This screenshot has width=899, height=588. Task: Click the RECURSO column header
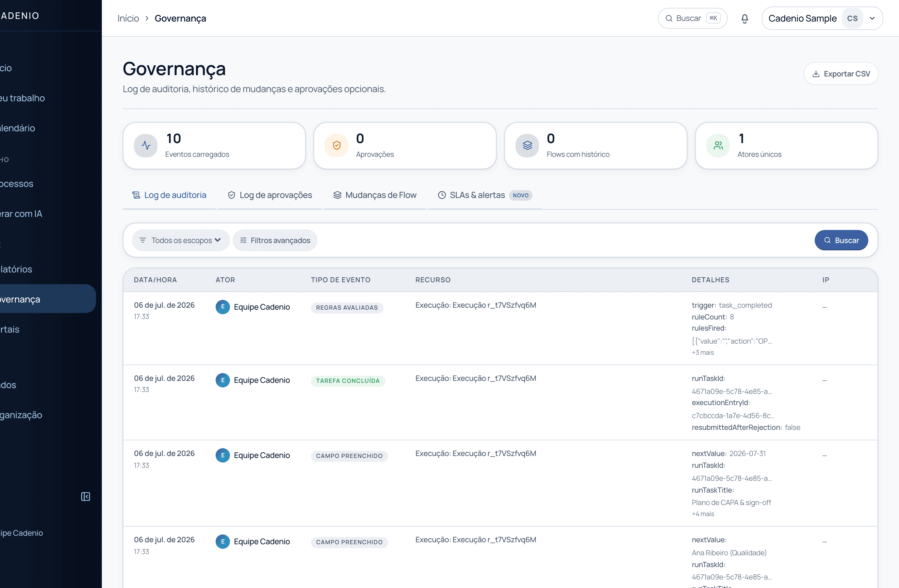(433, 280)
